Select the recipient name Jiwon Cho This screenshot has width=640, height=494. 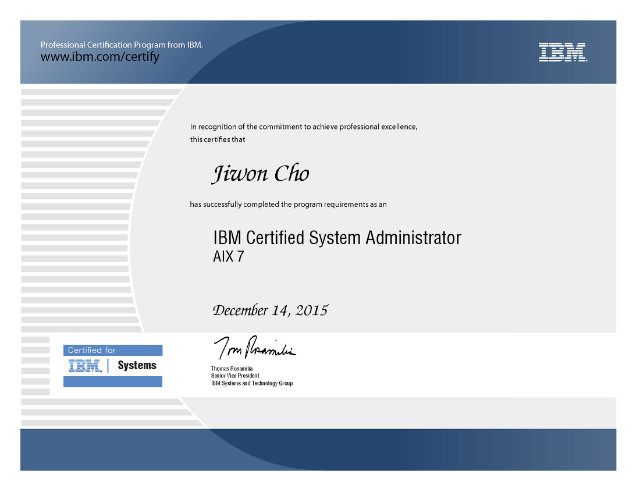[x=260, y=174]
